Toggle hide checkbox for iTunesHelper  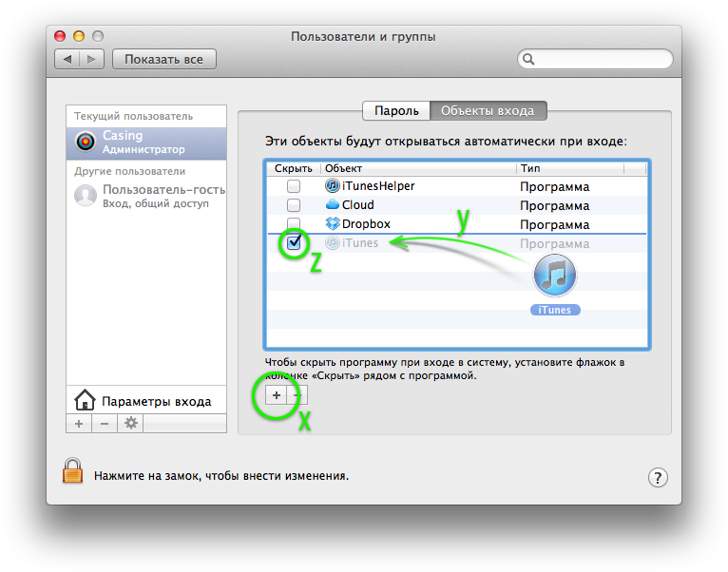(x=294, y=186)
